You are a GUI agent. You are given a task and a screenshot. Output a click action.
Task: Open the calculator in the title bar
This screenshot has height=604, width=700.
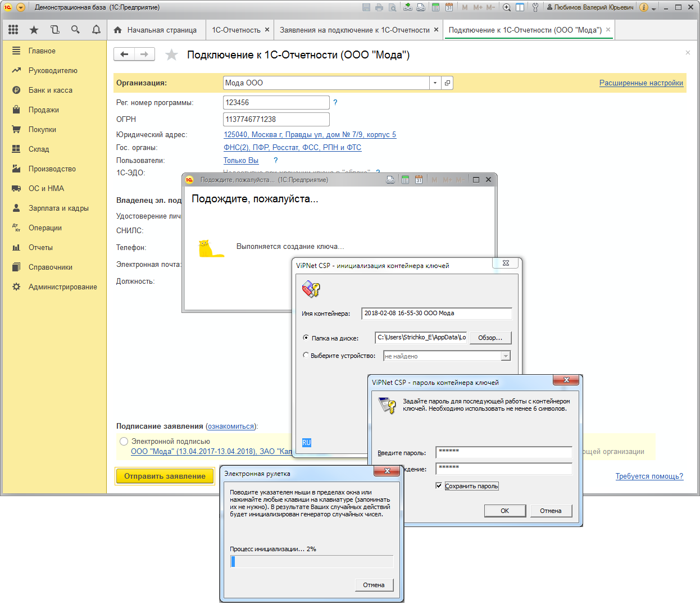[x=435, y=7]
